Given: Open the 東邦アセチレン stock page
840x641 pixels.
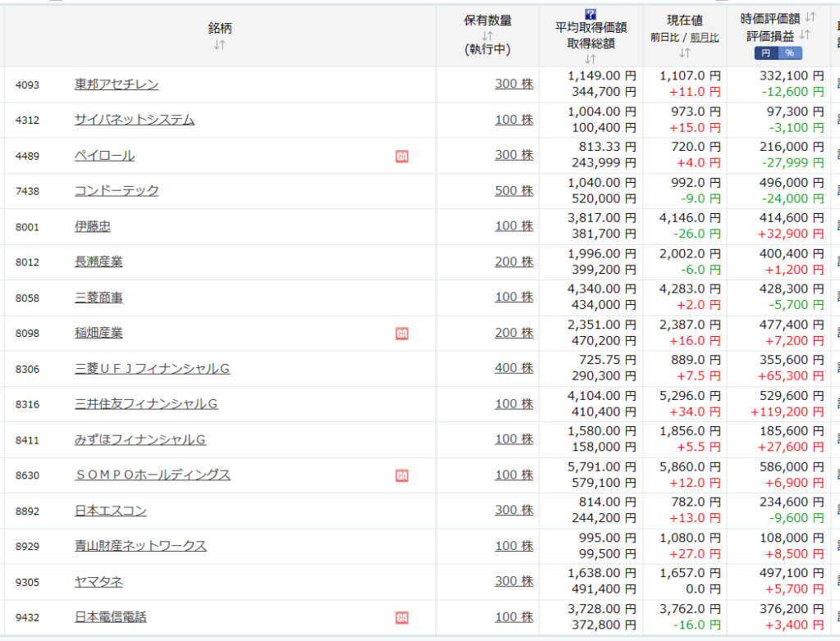Looking at the screenshot, I should click(x=116, y=84).
